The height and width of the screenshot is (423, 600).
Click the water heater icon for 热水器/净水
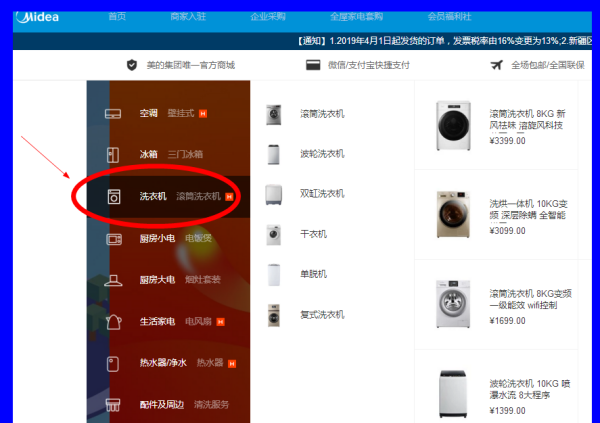point(112,364)
